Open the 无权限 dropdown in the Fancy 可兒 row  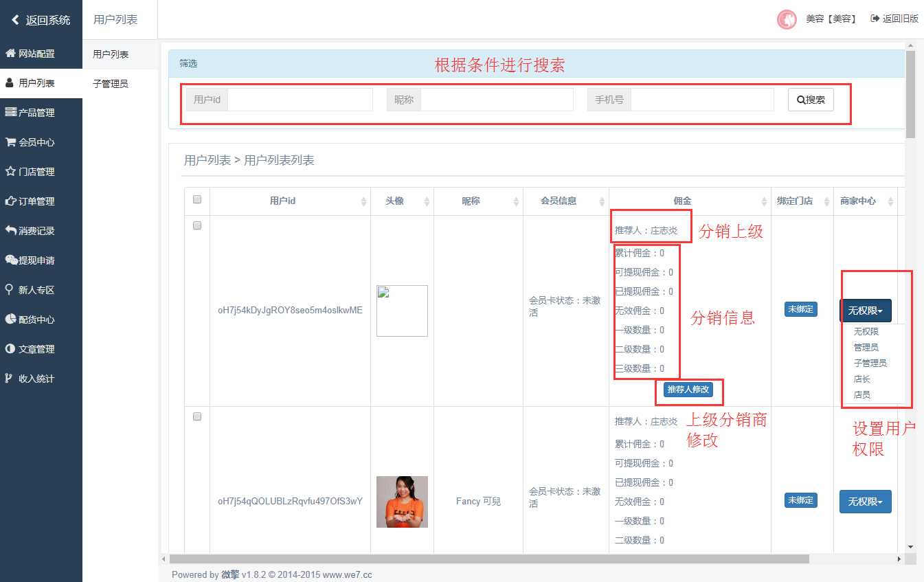click(x=866, y=502)
